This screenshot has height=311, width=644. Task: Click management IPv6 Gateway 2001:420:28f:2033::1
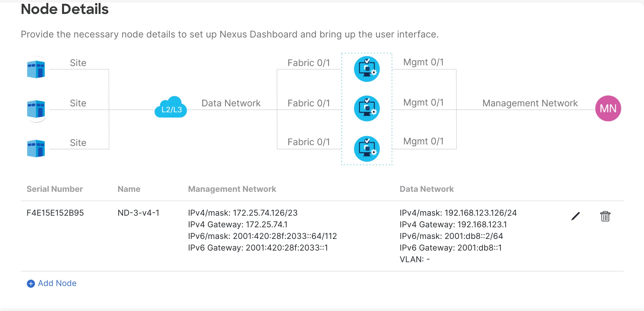click(x=258, y=248)
